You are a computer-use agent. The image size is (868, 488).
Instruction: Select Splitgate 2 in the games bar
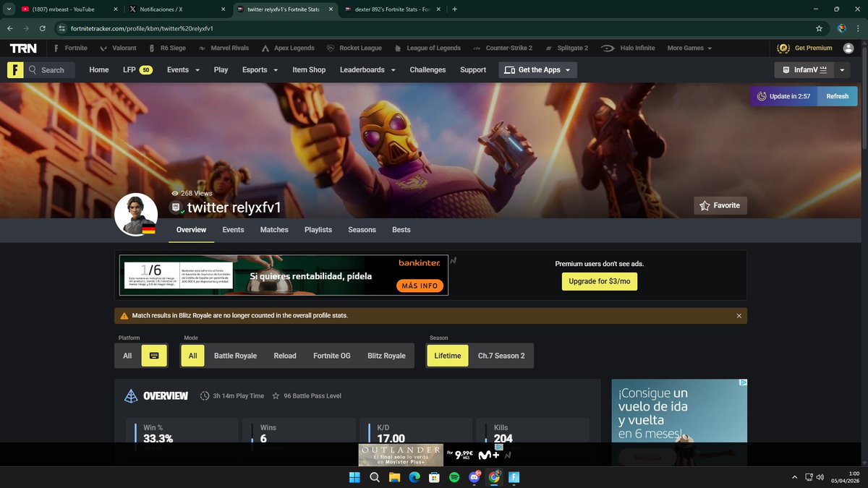pos(566,48)
